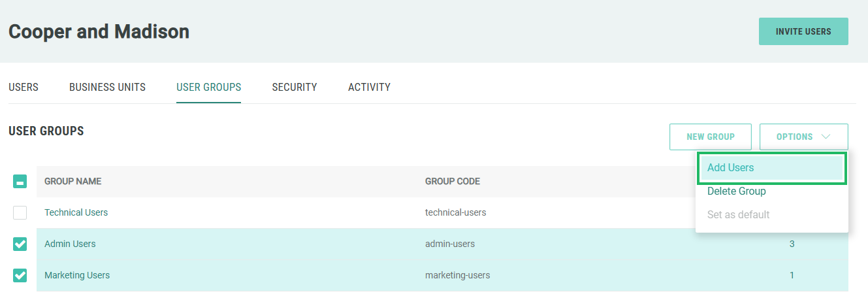This screenshot has height=298, width=868.
Task: Open the Technical Users group link
Action: tap(76, 212)
